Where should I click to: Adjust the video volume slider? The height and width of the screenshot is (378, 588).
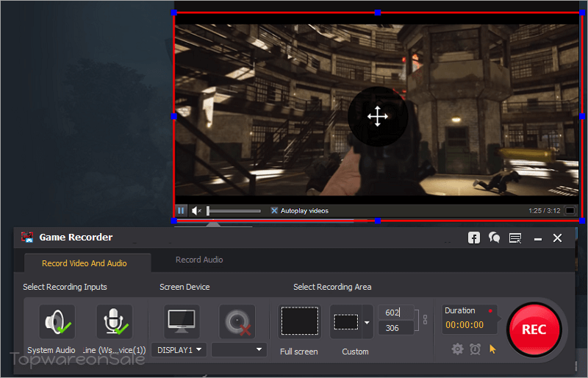tap(234, 211)
